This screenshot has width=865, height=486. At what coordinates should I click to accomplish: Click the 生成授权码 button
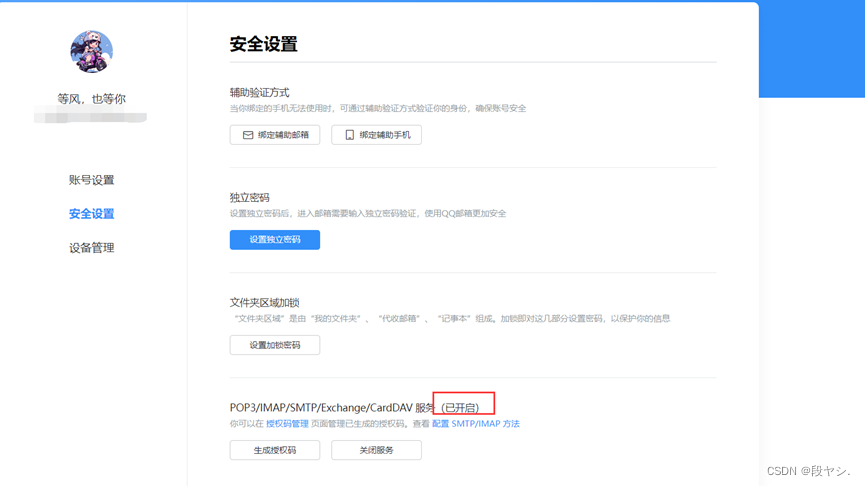click(275, 450)
